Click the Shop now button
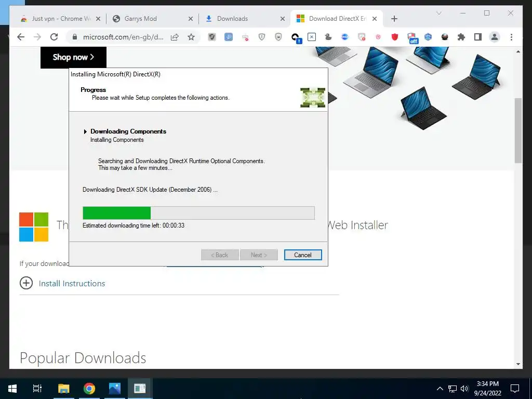The image size is (532, 399). click(x=73, y=57)
